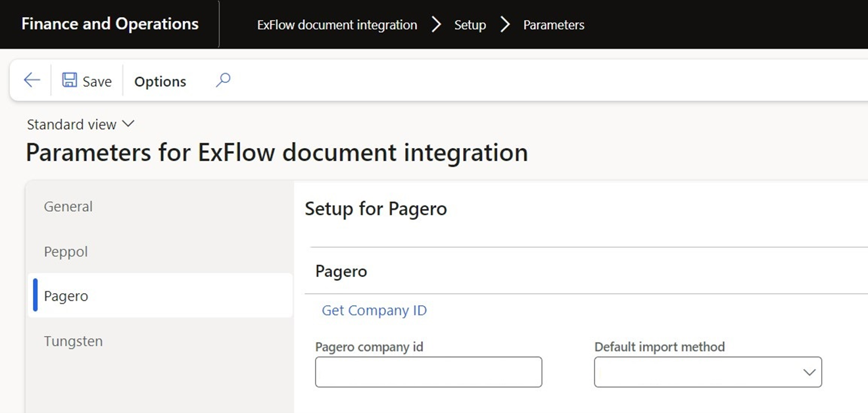Click the Setup for Pagero heading
The width and height of the screenshot is (868, 413).
(376, 209)
